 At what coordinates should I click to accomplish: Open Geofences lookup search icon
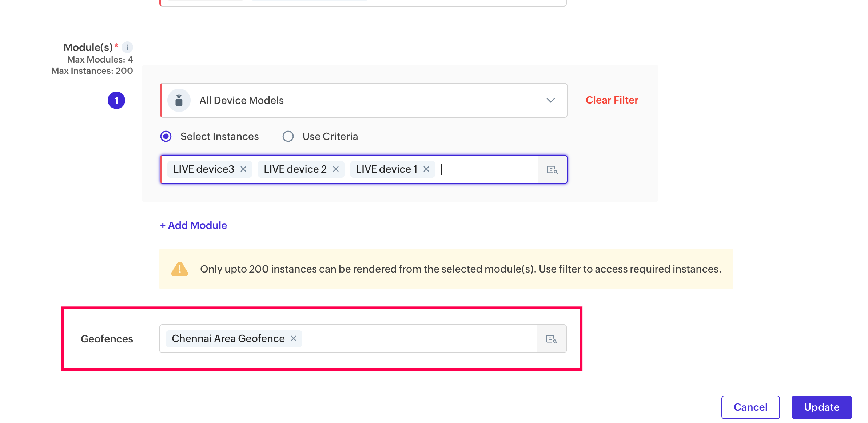click(552, 339)
